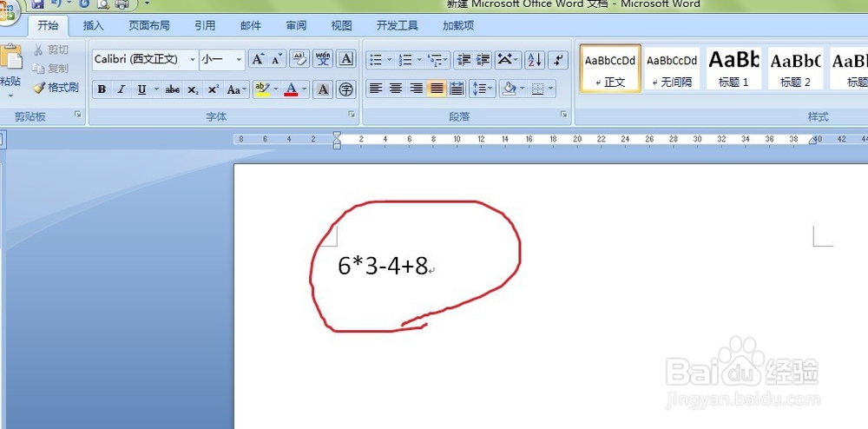The width and height of the screenshot is (868, 429).
Task: Apply distributed alignment
Action: coord(457,89)
